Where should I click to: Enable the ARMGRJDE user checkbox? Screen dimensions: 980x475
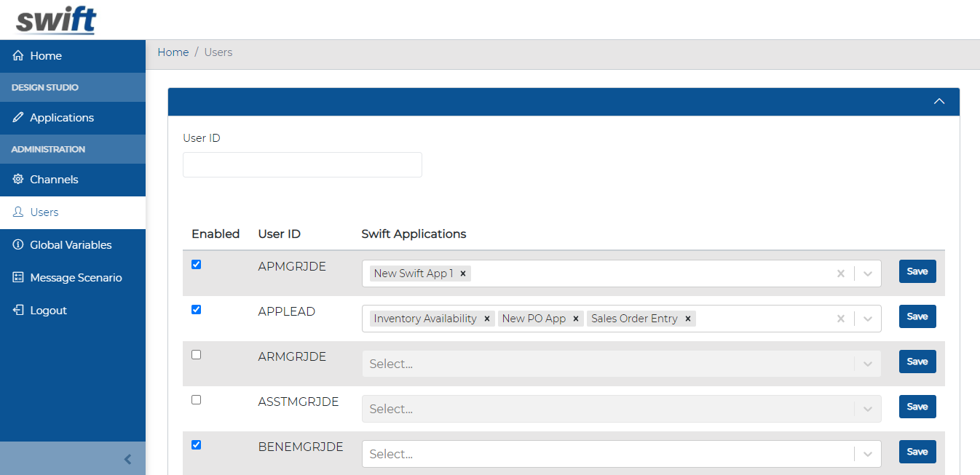196,354
